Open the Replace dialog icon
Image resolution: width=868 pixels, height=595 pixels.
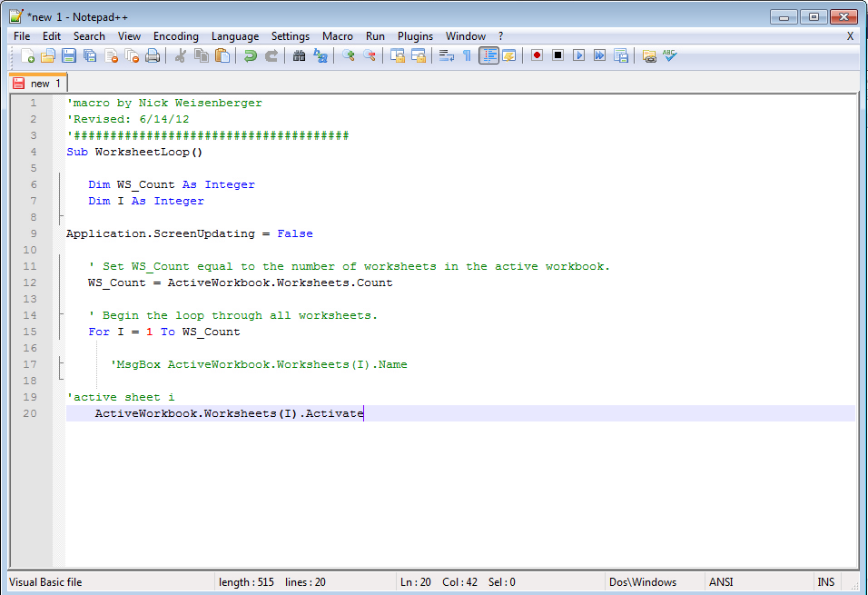(x=320, y=55)
